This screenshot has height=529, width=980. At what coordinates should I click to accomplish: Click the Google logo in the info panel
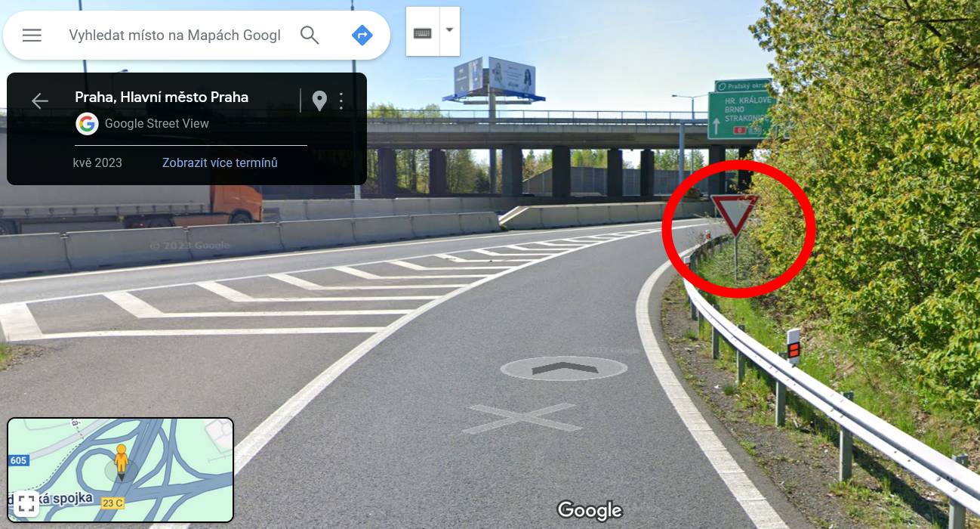pyautogui.click(x=87, y=123)
